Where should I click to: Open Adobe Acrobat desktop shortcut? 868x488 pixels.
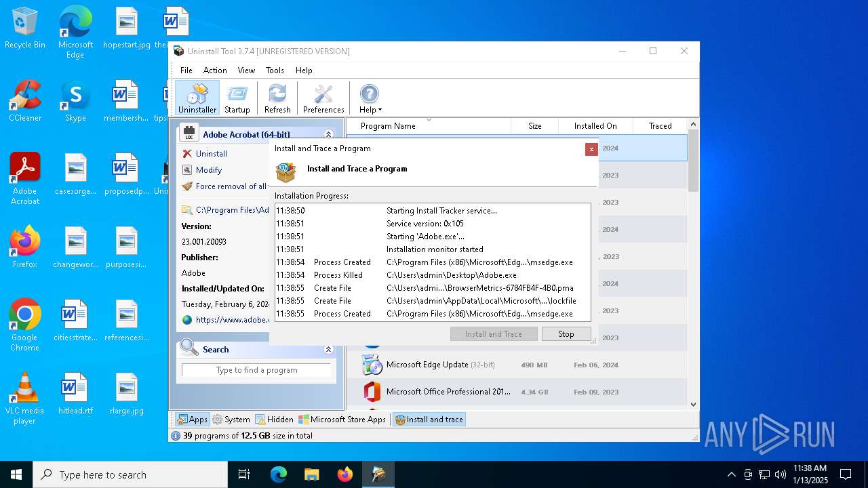click(25, 179)
